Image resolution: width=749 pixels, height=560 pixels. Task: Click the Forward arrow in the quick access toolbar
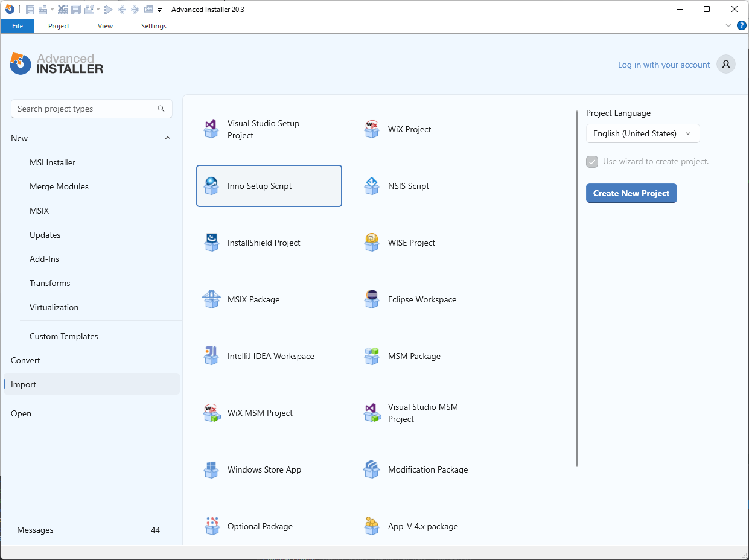click(135, 10)
